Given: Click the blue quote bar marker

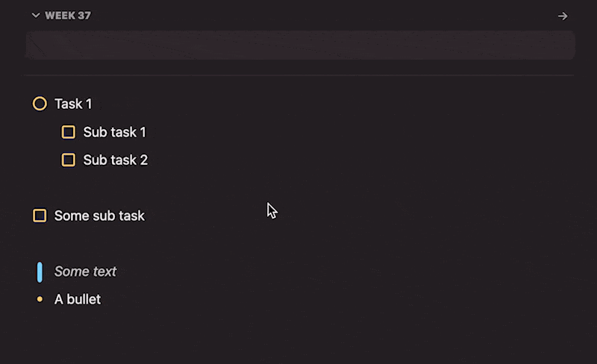Looking at the screenshot, I should click(40, 272).
